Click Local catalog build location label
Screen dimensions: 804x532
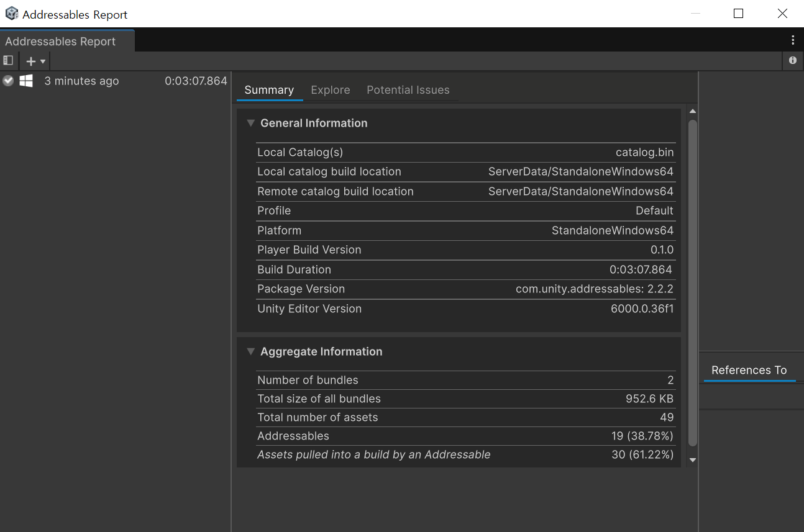(x=329, y=171)
